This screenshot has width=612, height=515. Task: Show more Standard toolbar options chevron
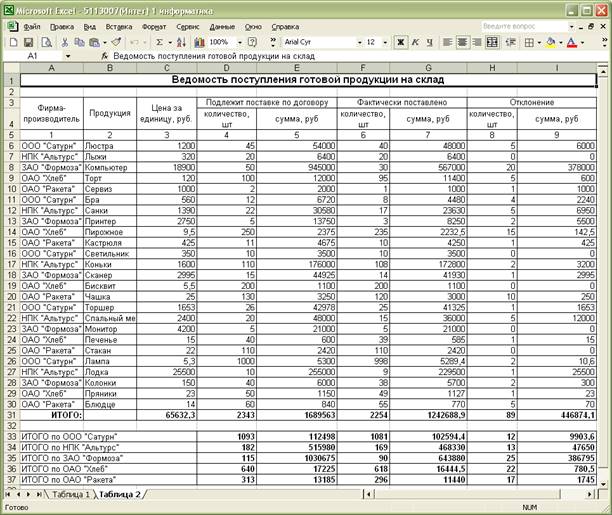[273, 42]
